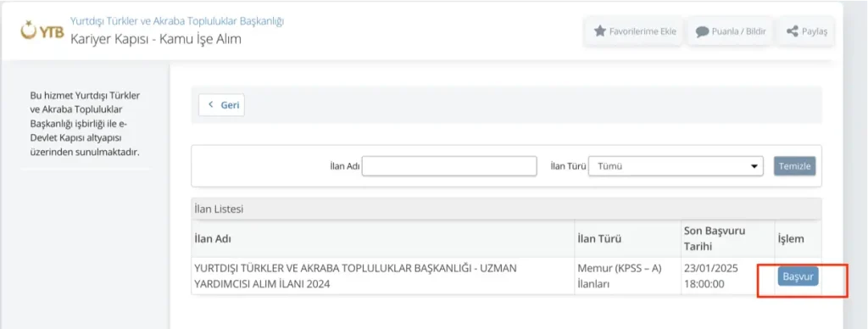The width and height of the screenshot is (868, 329).
Task: Apply using the Başvur button
Action: (x=798, y=276)
